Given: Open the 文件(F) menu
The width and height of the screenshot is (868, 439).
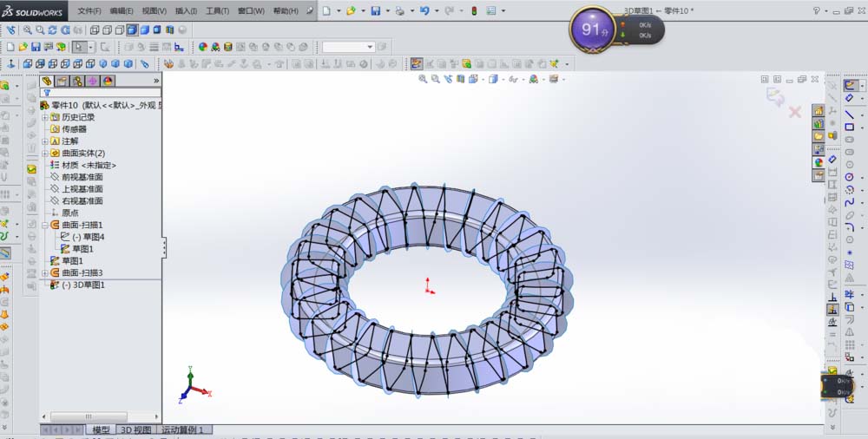Looking at the screenshot, I should pyautogui.click(x=89, y=10).
